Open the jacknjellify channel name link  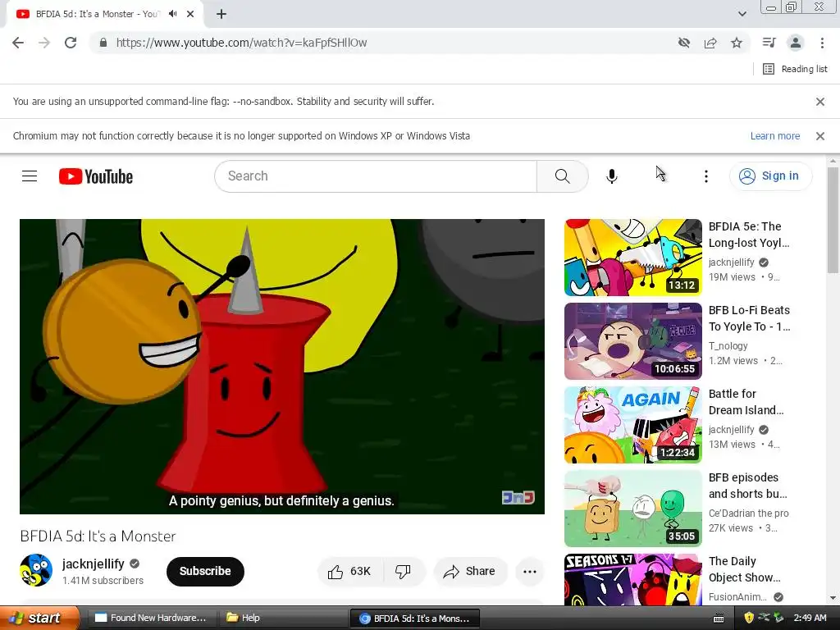94,564
